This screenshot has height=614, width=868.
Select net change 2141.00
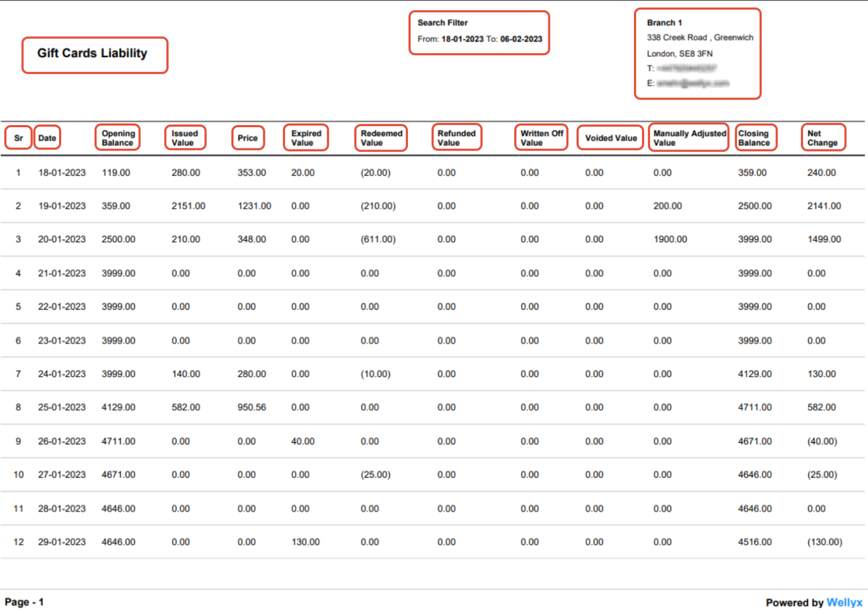(824, 206)
